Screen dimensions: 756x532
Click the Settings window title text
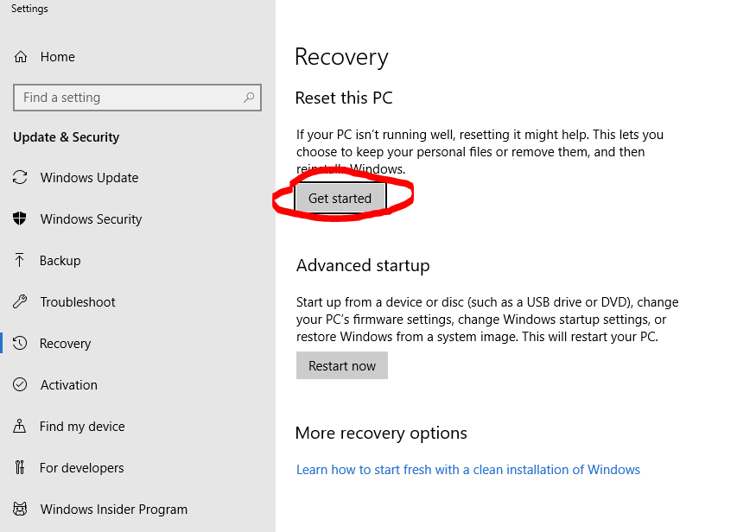pyautogui.click(x=29, y=9)
